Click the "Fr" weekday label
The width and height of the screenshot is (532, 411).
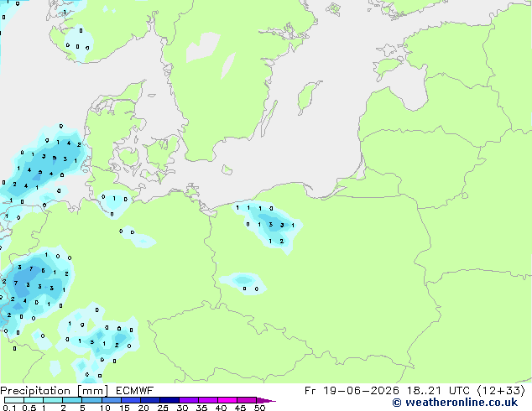point(310,391)
